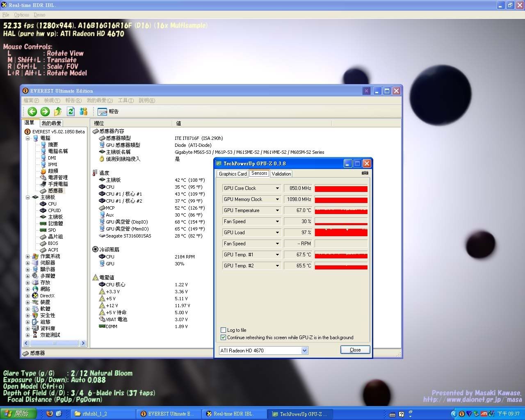The height and width of the screenshot is (420, 525).
Task: Select IPMI item in EVEREST tree
Action: coord(52,164)
